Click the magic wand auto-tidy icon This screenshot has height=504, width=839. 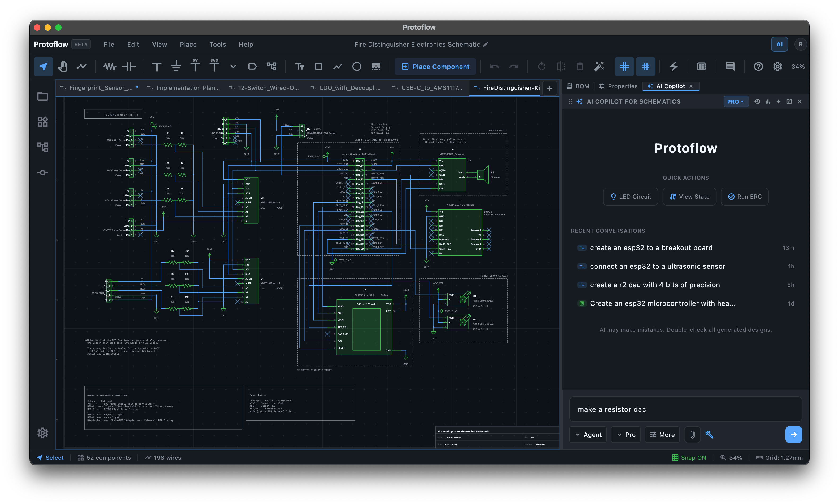click(x=599, y=67)
